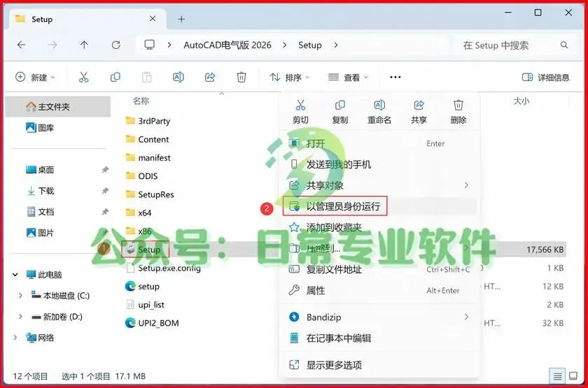Expand 共享对象 submenu arrow

[x=466, y=185]
